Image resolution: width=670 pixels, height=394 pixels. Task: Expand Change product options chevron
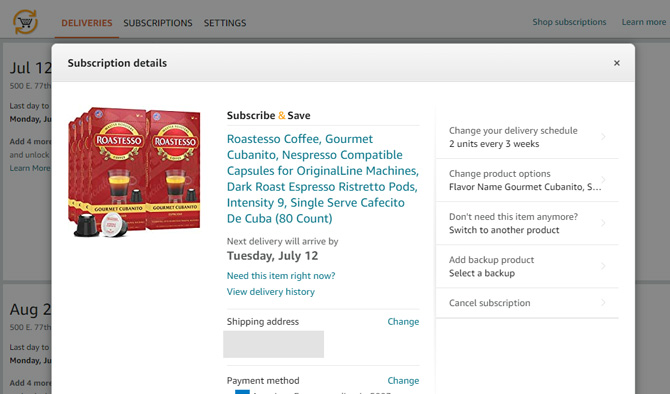(603, 180)
